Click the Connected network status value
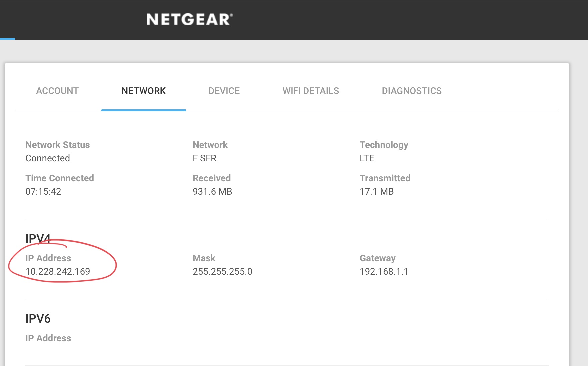 pos(48,158)
